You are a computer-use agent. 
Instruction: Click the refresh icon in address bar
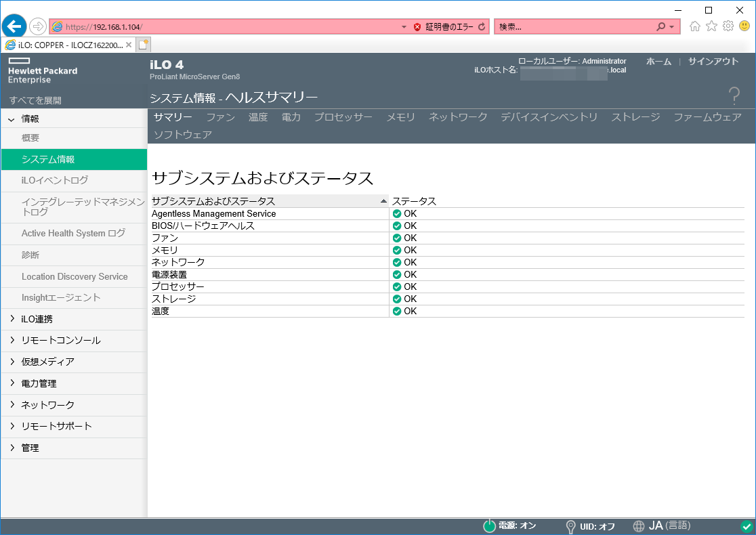click(x=481, y=27)
